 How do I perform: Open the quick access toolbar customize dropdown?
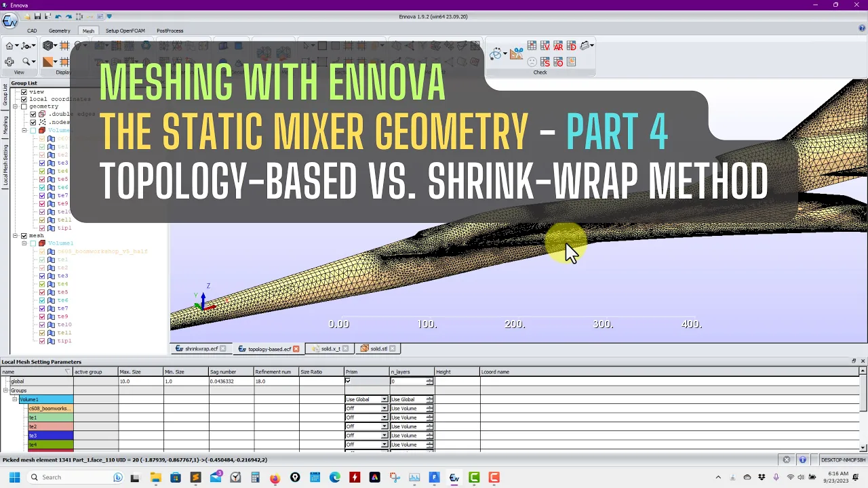pos(110,16)
